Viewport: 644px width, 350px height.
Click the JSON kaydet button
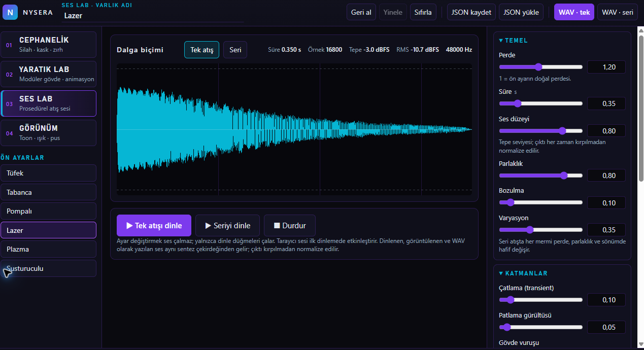point(471,12)
